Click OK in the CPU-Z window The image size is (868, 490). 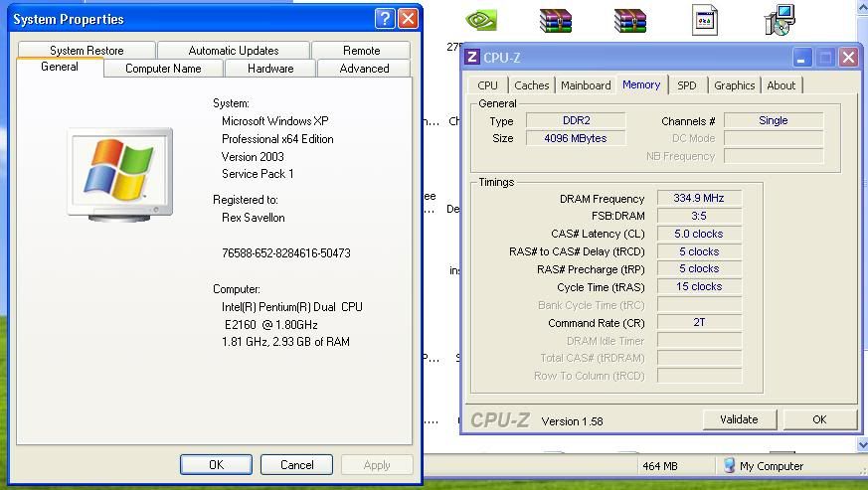(x=819, y=419)
